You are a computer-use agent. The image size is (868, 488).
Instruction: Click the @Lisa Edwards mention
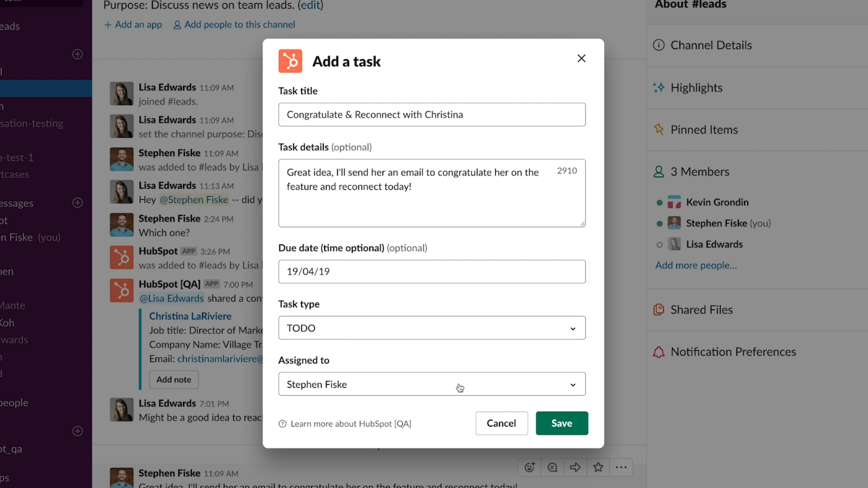[172, 299]
